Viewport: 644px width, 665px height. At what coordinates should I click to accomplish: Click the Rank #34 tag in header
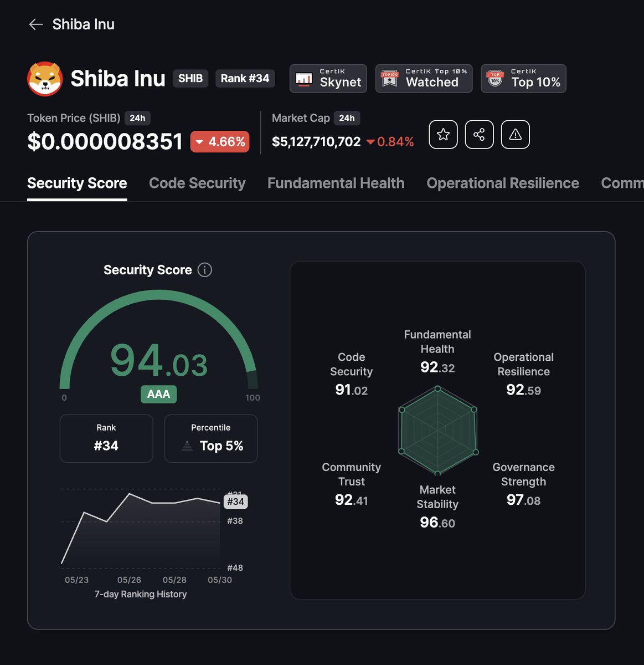pos(245,78)
